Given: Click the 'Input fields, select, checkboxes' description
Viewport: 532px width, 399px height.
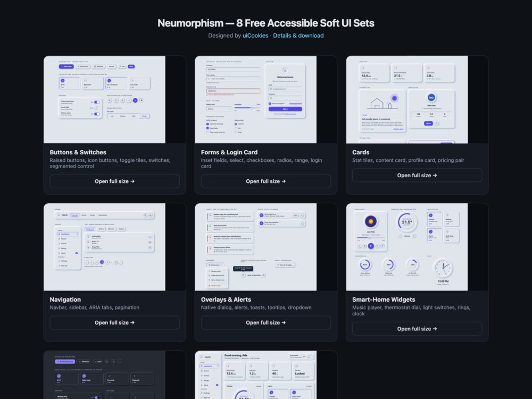Looking at the screenshot, I should [262, 163].
